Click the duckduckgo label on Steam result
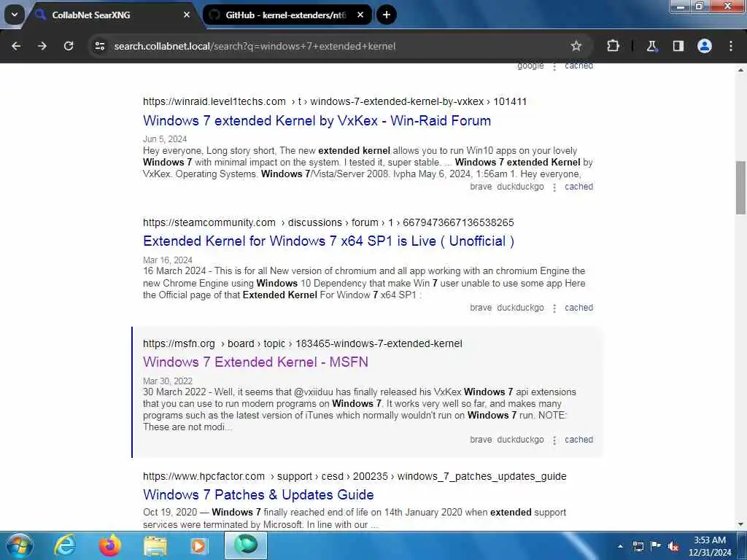The height and width of the screenshot is (560, 747). coord(520,308)
